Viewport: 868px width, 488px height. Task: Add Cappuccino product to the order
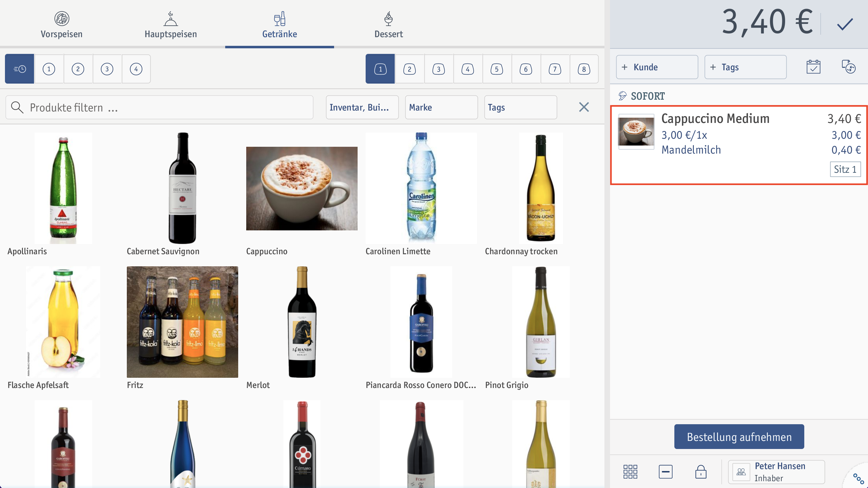[x=302, y=194]
